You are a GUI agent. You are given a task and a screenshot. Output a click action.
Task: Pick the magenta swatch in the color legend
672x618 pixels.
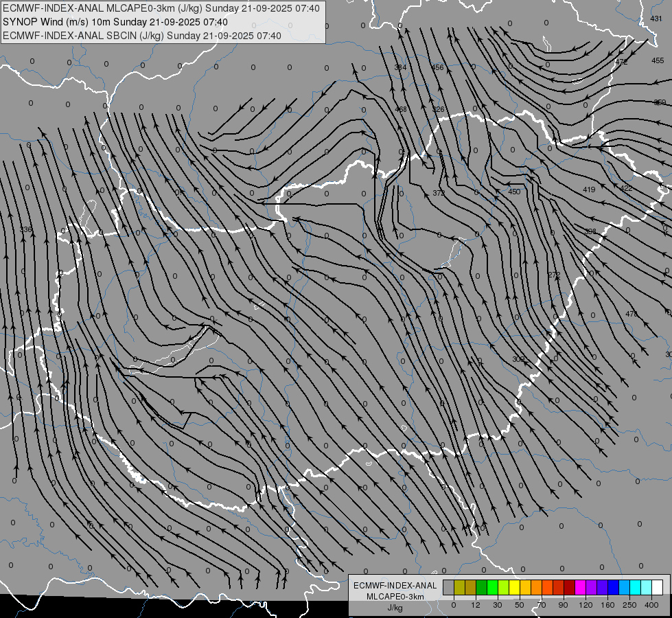[580, 587]
